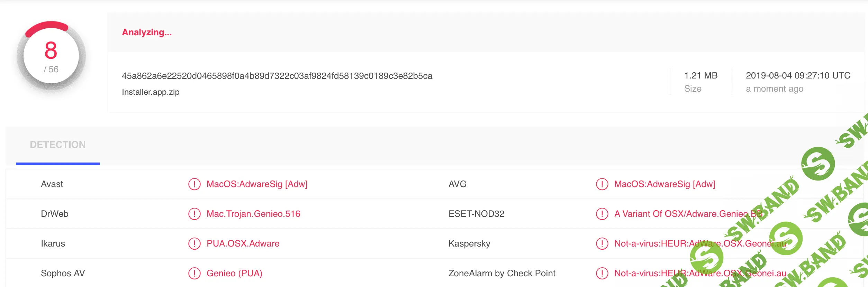The width and height of the screenshot is (868, 287).
Task: Click the warning icon beside Avast detection
Action: click(x=194, y=184)
